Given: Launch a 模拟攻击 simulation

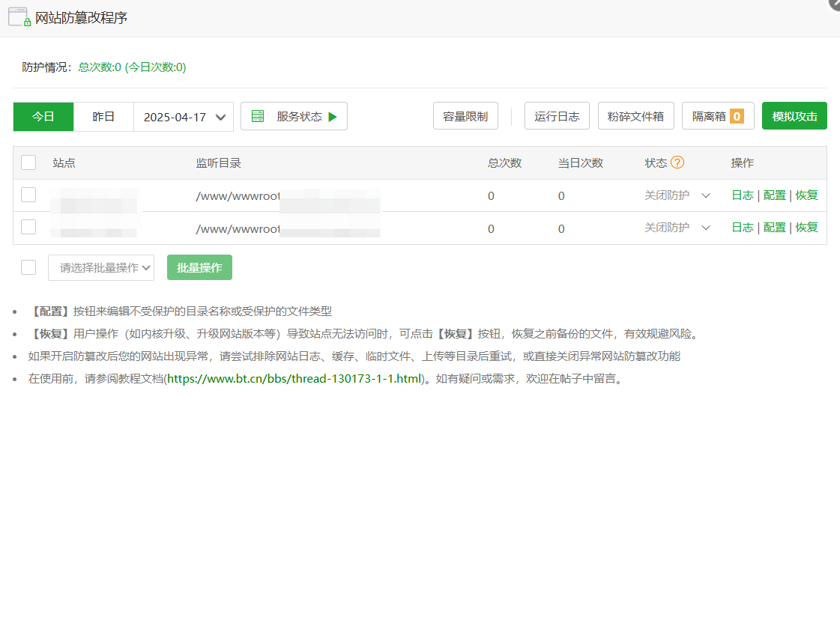Looking at the screenshot, I should 794,115.
